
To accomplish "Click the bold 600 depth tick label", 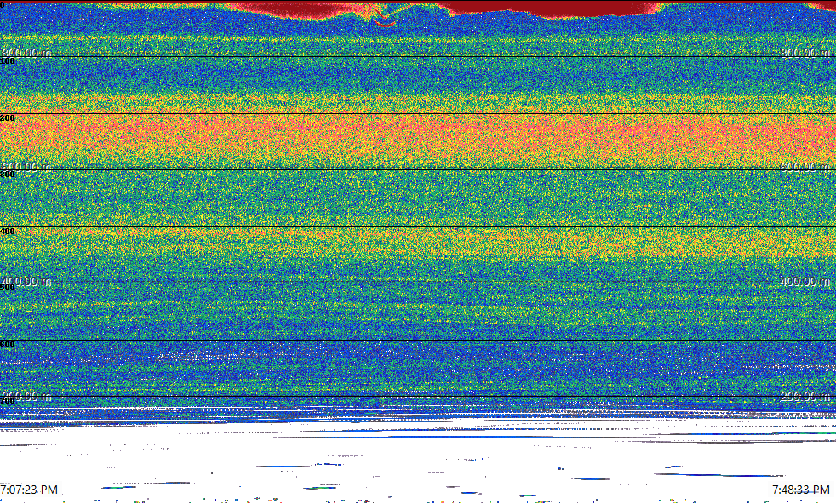I will click(x=8, y=345).
